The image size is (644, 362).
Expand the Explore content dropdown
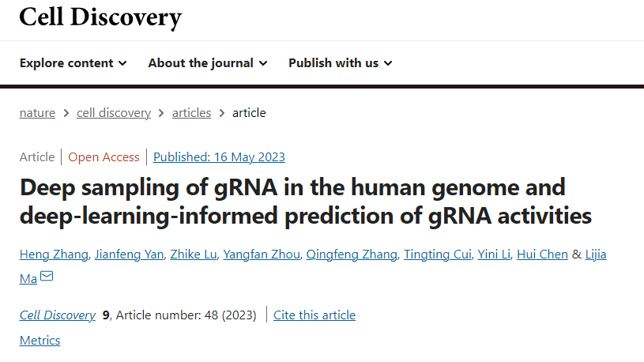tap(73, 63)
